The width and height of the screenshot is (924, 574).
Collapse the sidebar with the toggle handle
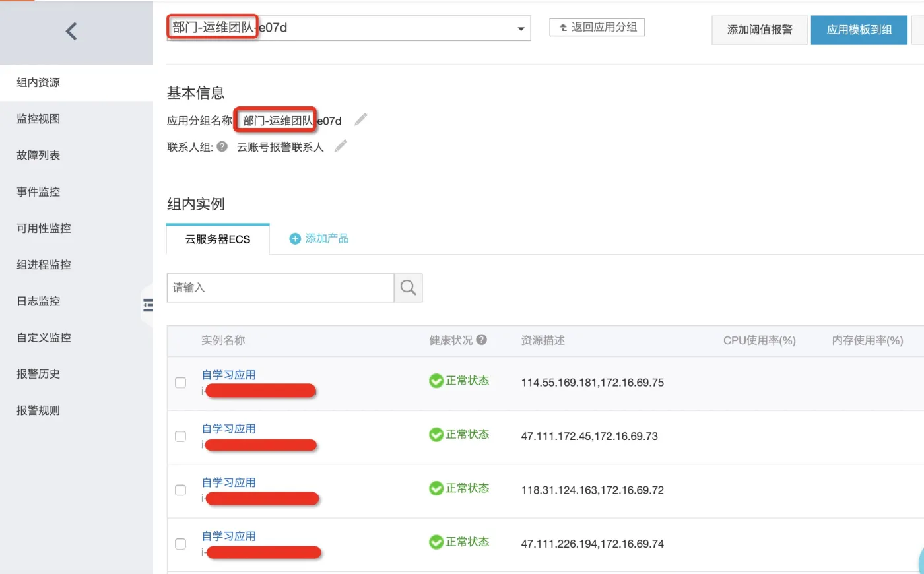pos(148,305)
